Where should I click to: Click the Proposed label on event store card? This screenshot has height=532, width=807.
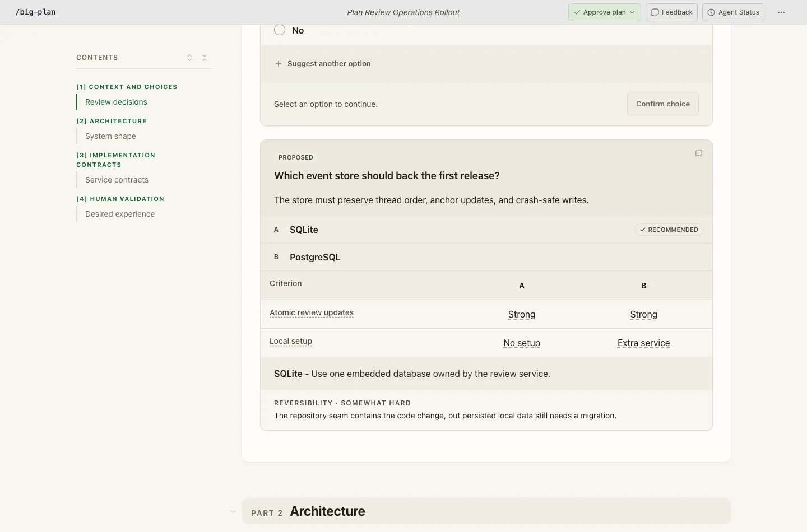click(x=296, y=157)
